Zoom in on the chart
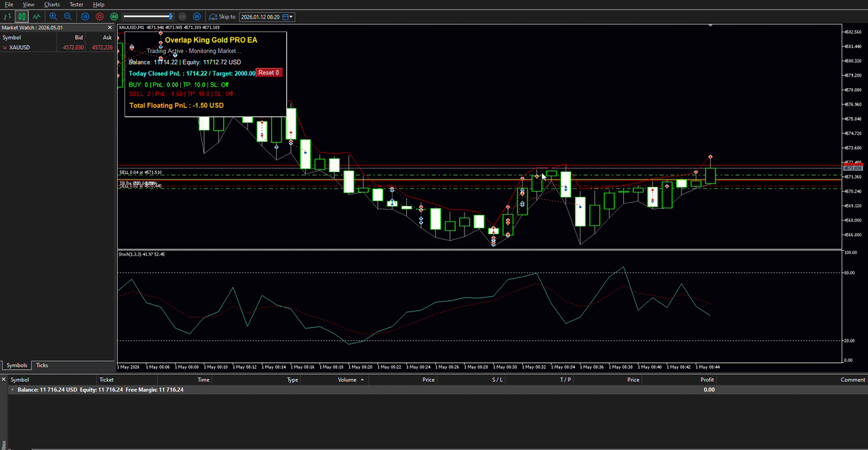 pos(54,16)
